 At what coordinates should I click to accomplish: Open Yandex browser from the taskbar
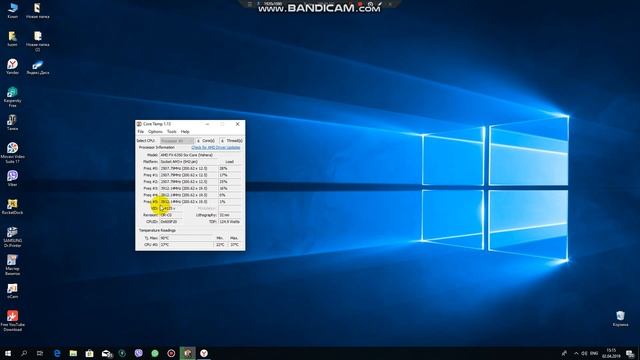(204, 353)
